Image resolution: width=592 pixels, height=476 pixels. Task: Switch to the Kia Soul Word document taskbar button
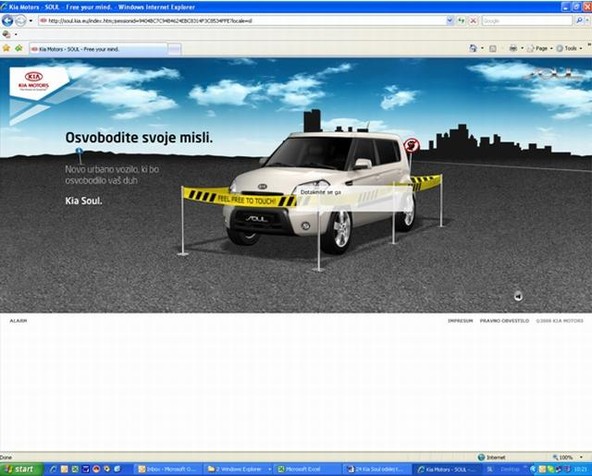(x=378, y=469)
